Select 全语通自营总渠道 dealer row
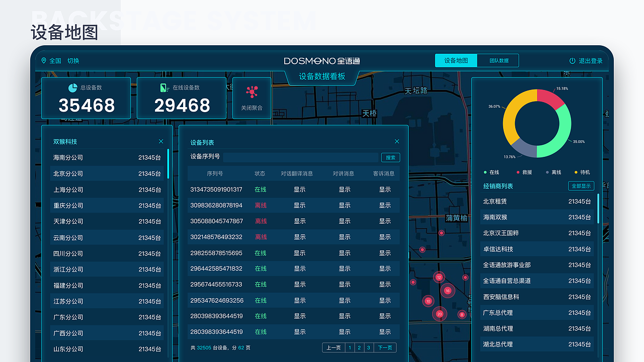This screenshot has height=362, width=644. click(x=537, y=281)
